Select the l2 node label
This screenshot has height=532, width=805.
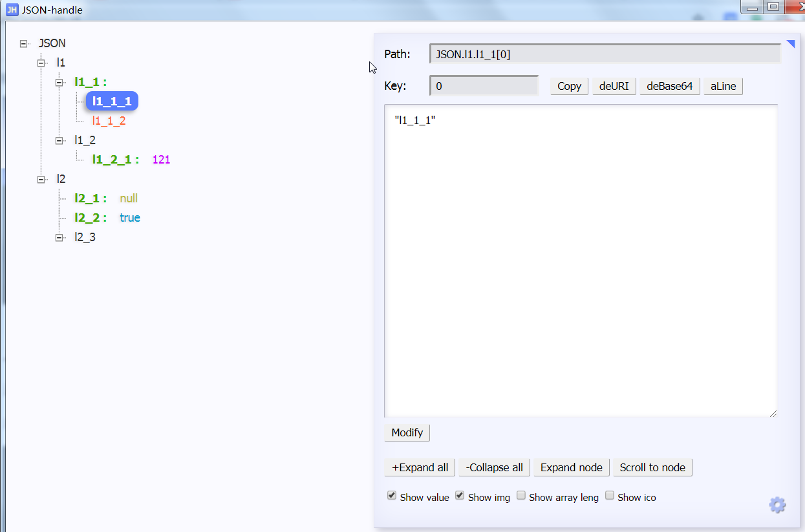61,179
